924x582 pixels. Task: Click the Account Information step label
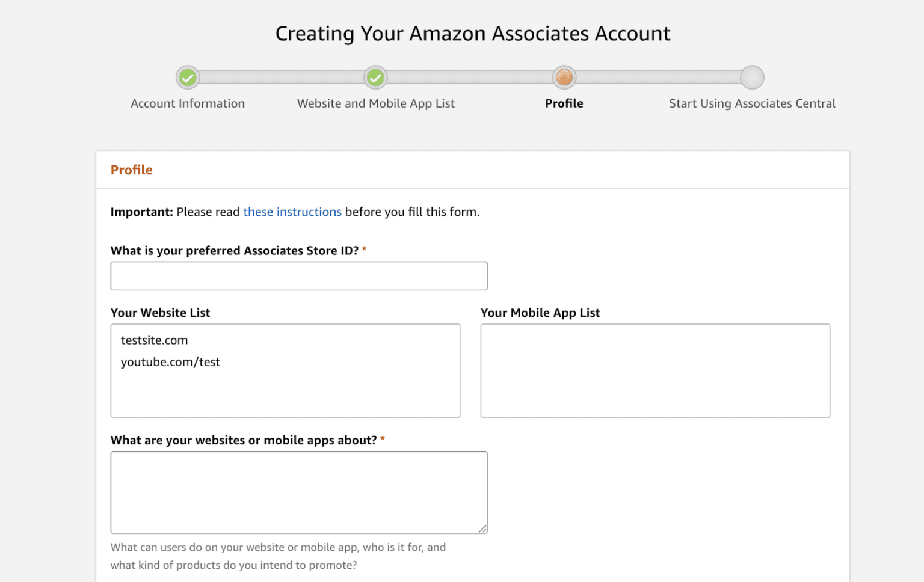187,103
